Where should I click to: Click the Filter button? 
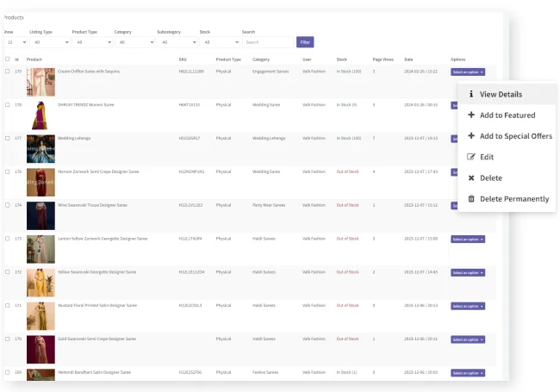pyautogui.click(x=305, y=42)
